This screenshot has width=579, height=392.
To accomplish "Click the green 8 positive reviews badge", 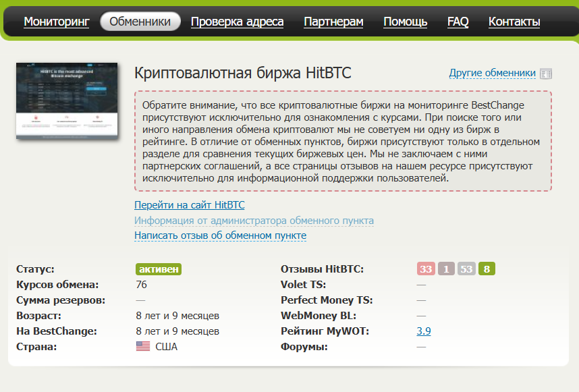I will pos(487,269).
